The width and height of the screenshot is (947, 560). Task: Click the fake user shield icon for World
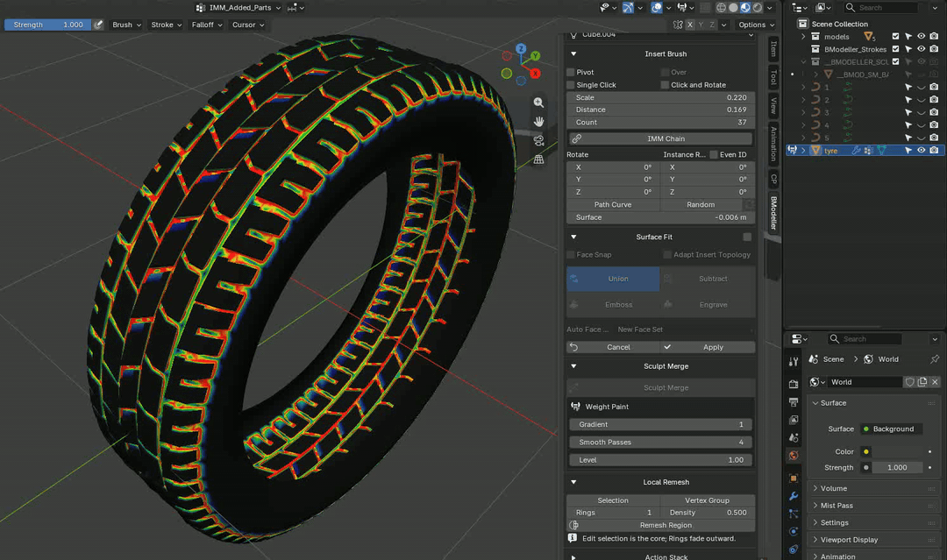pyautogui.click(x=909, y=382)
